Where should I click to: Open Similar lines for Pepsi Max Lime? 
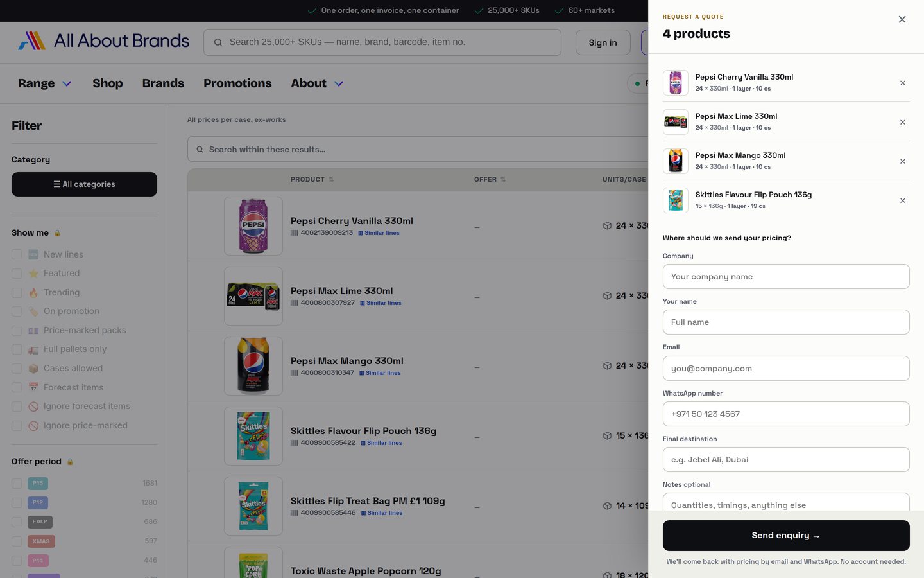[x=381, y=303]
